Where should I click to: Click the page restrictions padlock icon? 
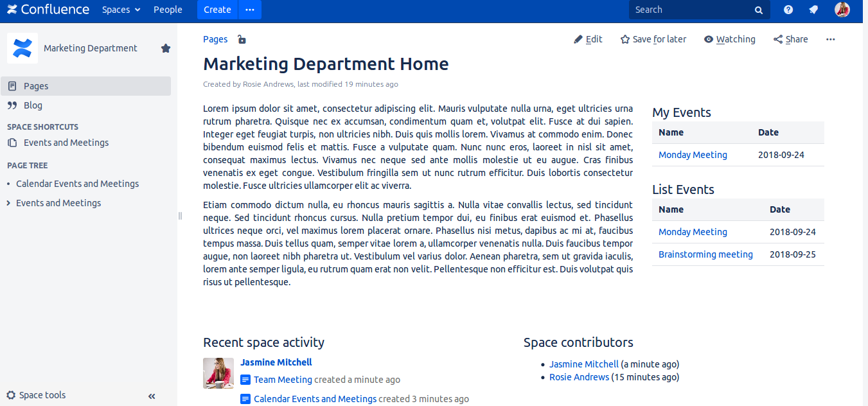[242, 40]
